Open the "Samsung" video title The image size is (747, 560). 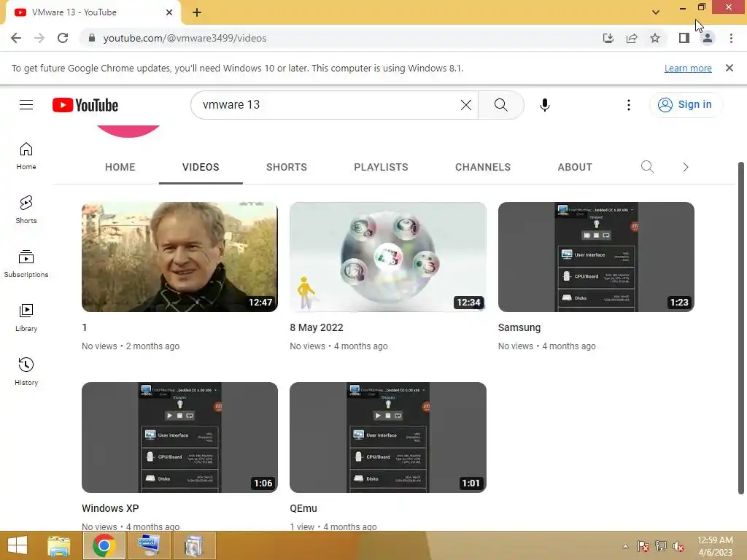point(519,327)
